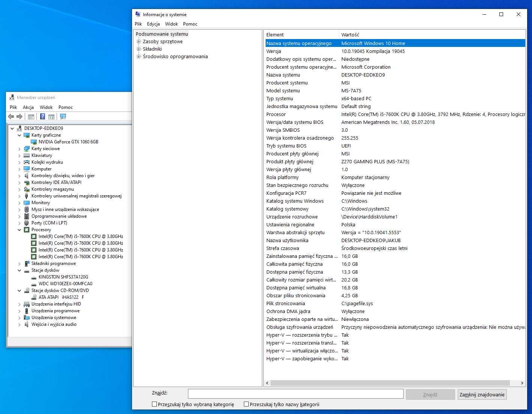
Task: Click the speaker icon for Kontrolery dźwięku
Action: (27, 176)
